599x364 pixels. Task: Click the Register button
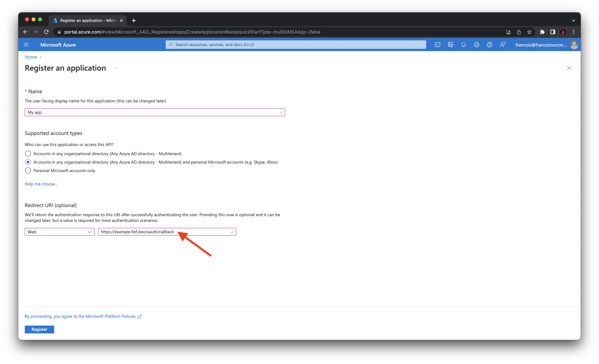39,329
